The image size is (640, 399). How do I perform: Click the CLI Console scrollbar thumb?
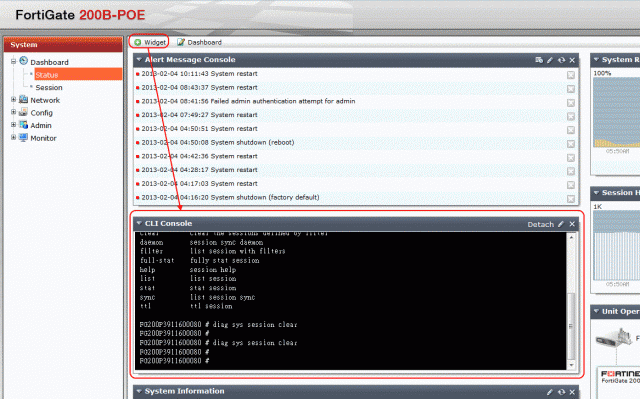click(571, 326)
